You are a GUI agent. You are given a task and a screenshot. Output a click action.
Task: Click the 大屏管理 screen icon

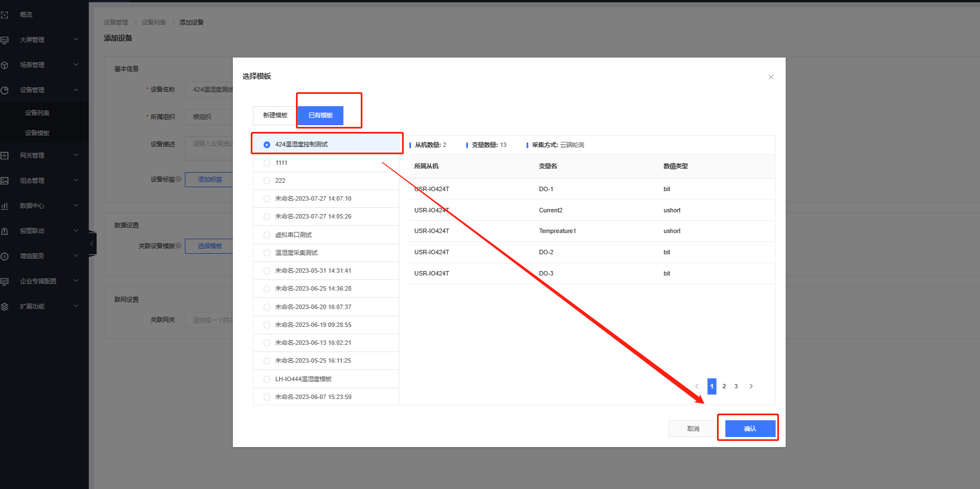pyautogui.click(x=4, y=40)
